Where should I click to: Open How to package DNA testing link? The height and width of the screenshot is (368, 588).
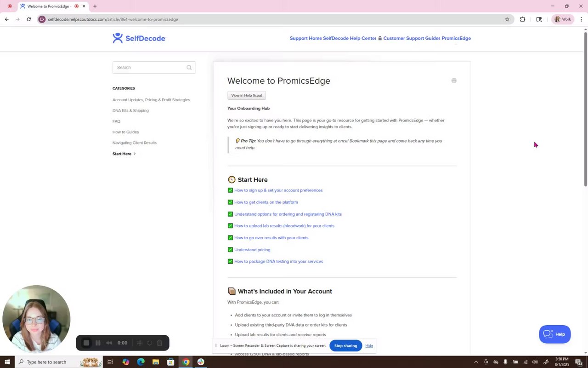(x=278, y=261)
